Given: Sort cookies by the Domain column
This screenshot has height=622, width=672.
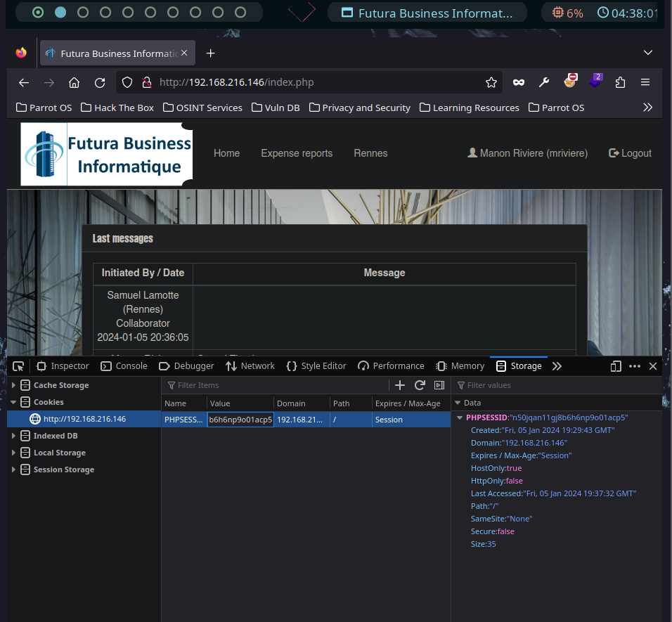Looking at the screenshot, I should point(302,403).
